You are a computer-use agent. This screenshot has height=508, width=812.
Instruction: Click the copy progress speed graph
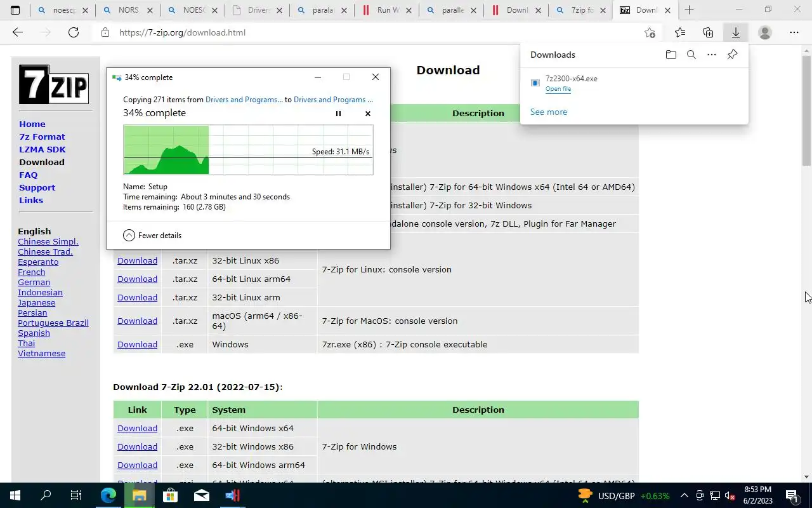248,150
